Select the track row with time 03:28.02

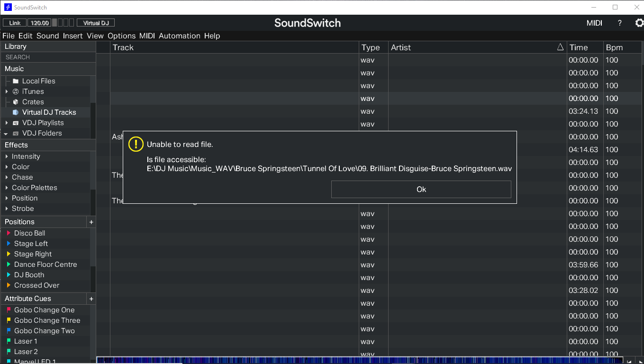pyautogui.click(x=370, y=291)
